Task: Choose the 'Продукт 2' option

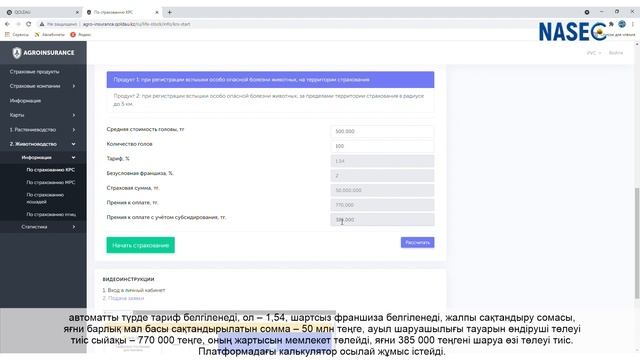Action: point(270,100)
